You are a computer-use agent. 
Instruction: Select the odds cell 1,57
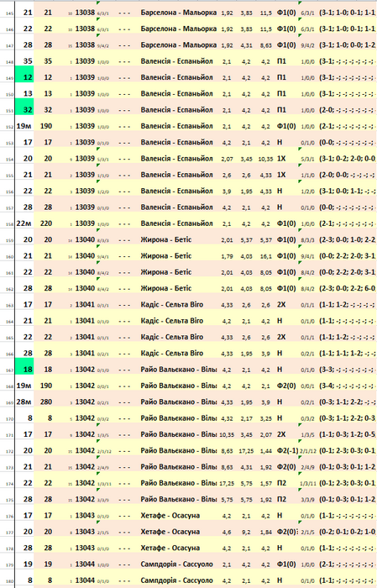click(265, 483)
